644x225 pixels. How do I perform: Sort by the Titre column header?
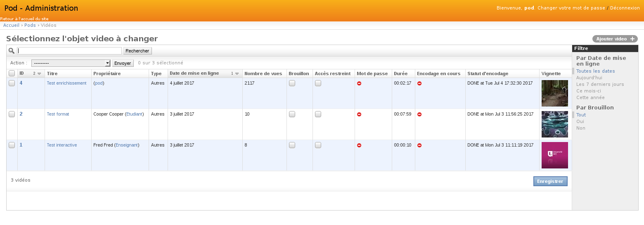[x=52, y=73]
